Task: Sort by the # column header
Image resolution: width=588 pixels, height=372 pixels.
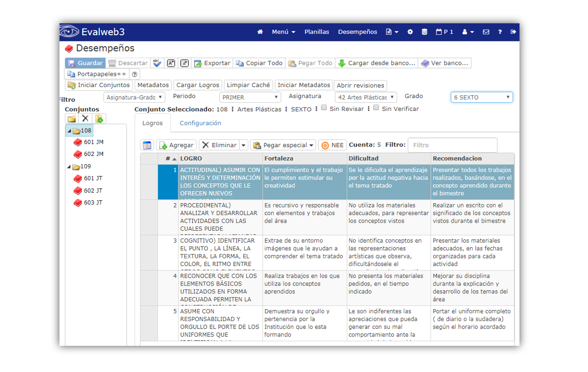Action: click(x=168, y=158)
